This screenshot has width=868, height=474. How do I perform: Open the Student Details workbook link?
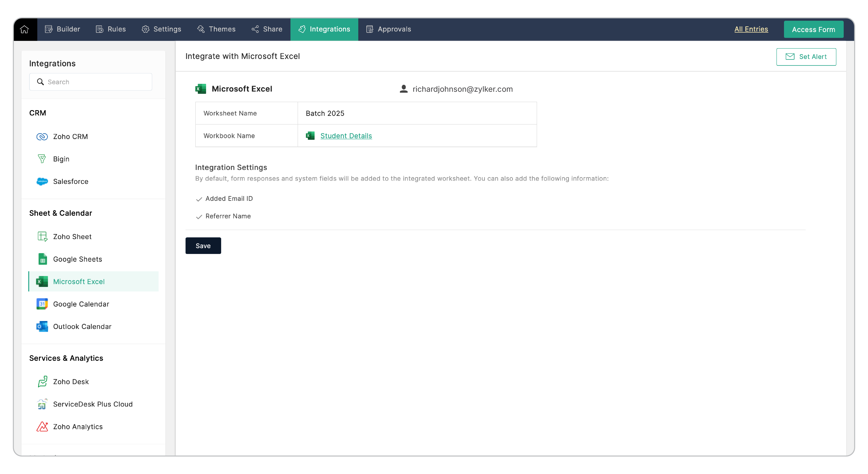(x=346, y=136)
